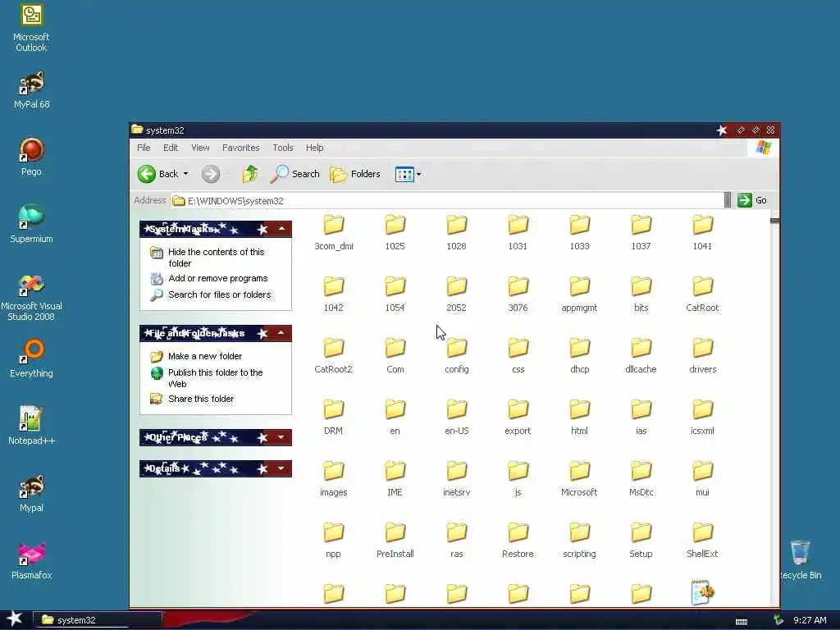Click Hide the contents of this folder
The image size is (840, 630).
click(x=216, y=257)
